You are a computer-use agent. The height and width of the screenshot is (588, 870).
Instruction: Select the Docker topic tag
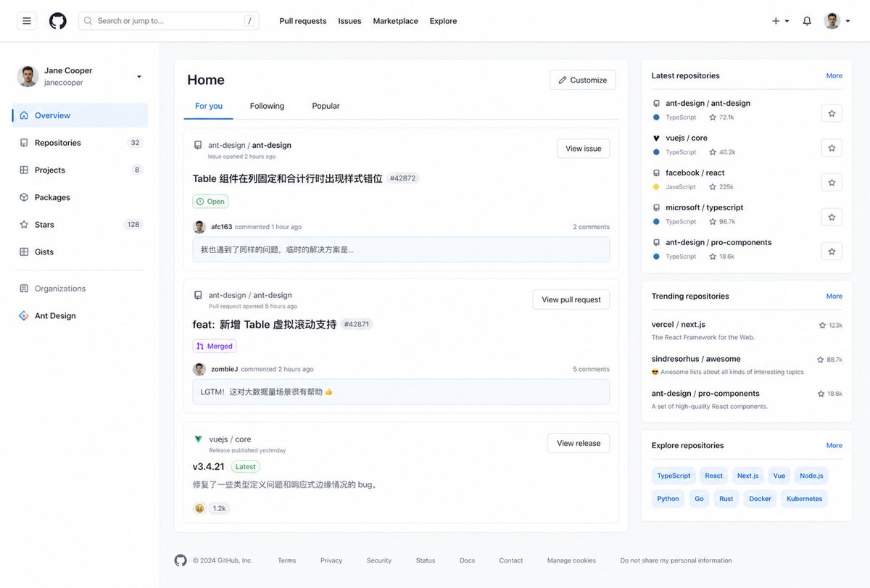pos(761,499)
